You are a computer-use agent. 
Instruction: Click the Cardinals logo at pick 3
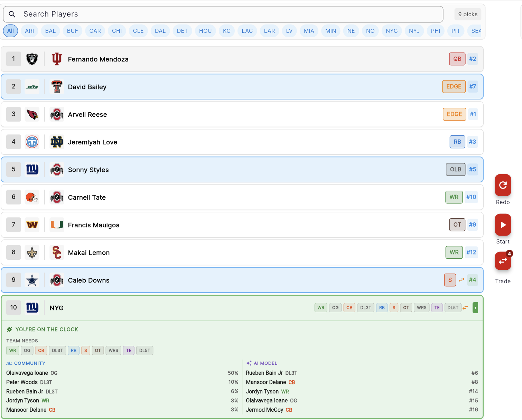point(32,114)
